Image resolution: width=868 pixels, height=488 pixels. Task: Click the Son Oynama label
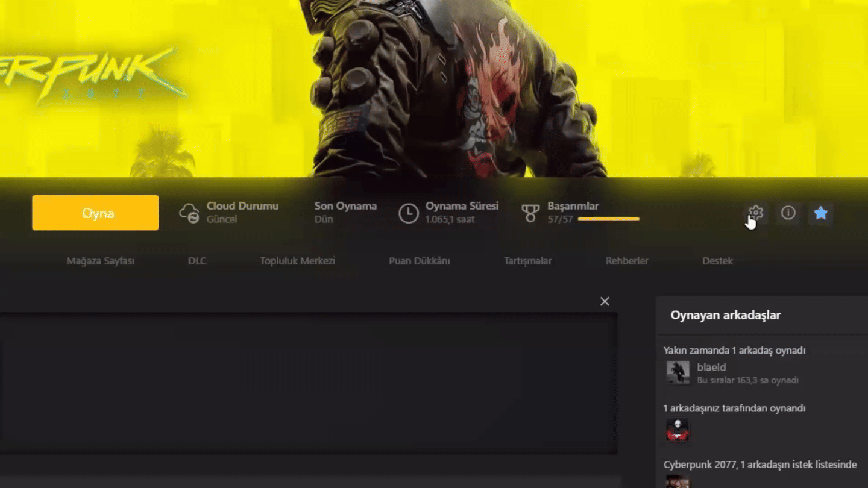345,206
